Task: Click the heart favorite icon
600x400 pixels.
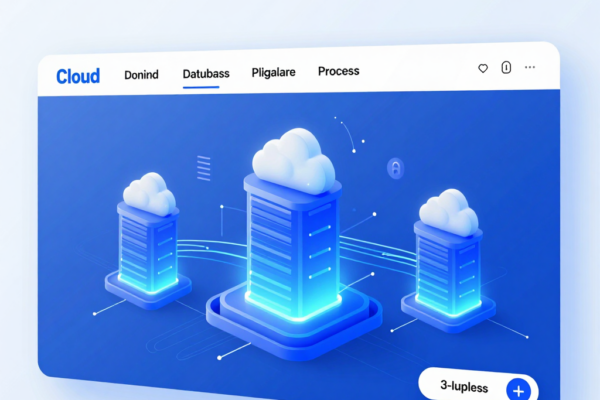Action: (483, 69)
